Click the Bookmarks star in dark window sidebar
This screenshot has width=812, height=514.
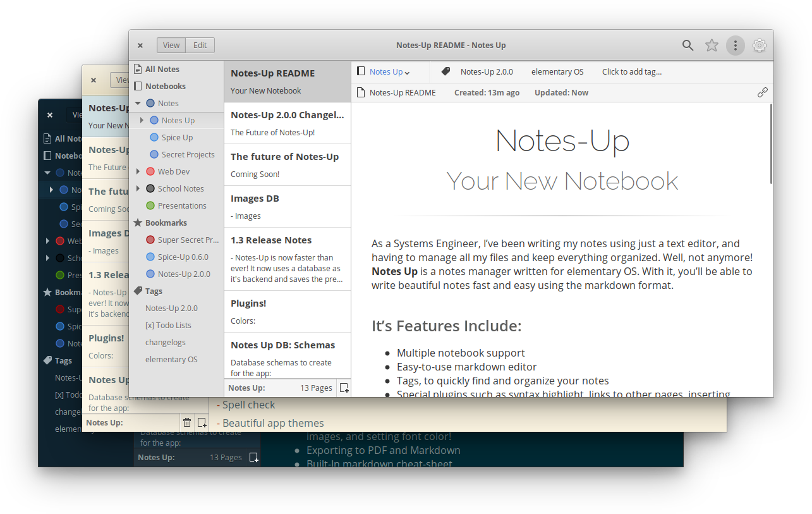coord(47,292)
